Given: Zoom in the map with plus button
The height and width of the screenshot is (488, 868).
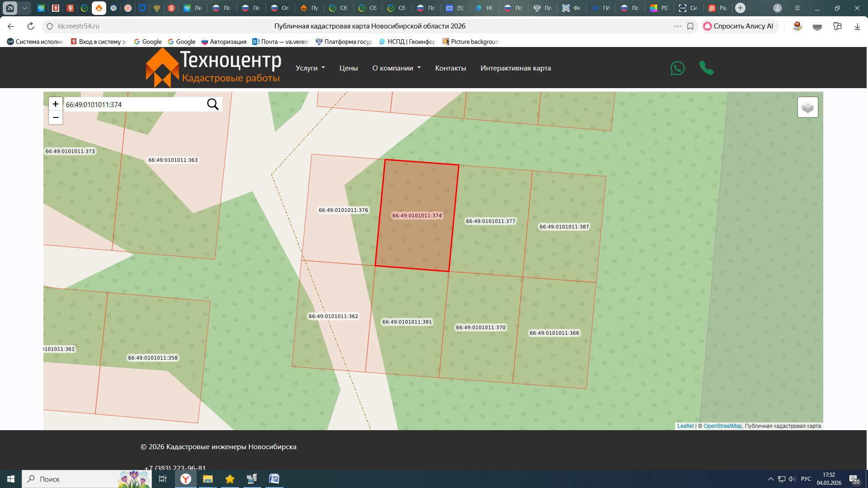Looking at the screenshot, I should [x=56, y=104].
